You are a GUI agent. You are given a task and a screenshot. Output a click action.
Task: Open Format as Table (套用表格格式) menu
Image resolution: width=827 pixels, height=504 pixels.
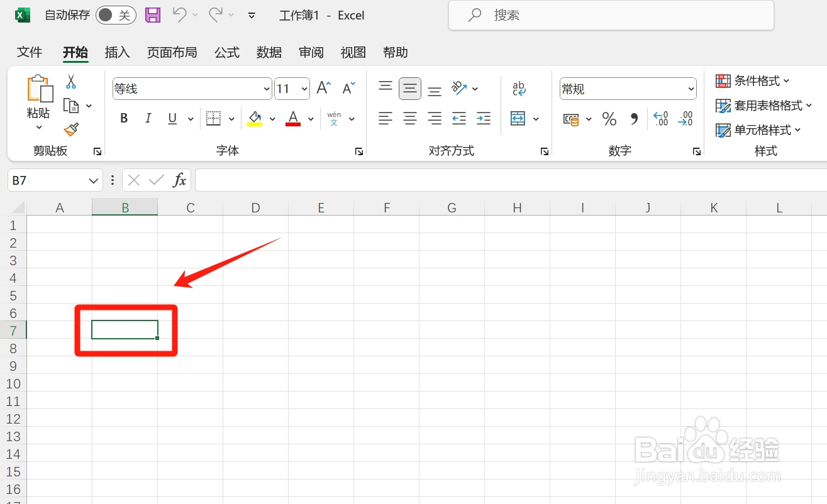click(764, 105)
